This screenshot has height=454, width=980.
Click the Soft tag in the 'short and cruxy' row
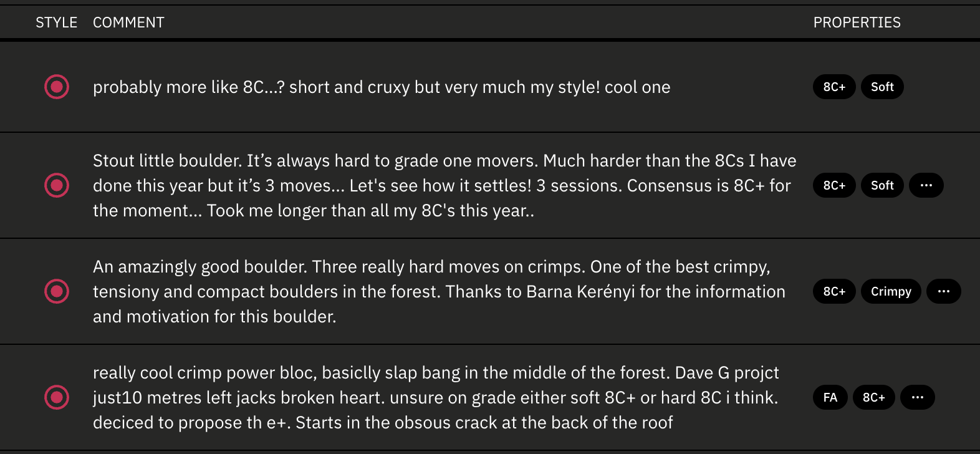coord(882,87)
